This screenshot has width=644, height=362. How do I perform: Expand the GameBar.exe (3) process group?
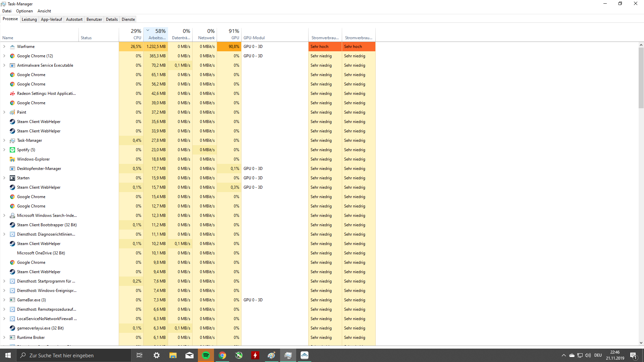(x=4, y=300)
